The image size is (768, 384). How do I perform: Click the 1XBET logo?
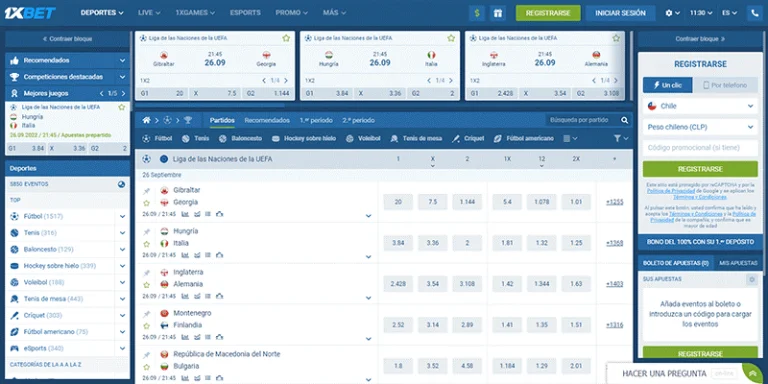pos(30,13)
